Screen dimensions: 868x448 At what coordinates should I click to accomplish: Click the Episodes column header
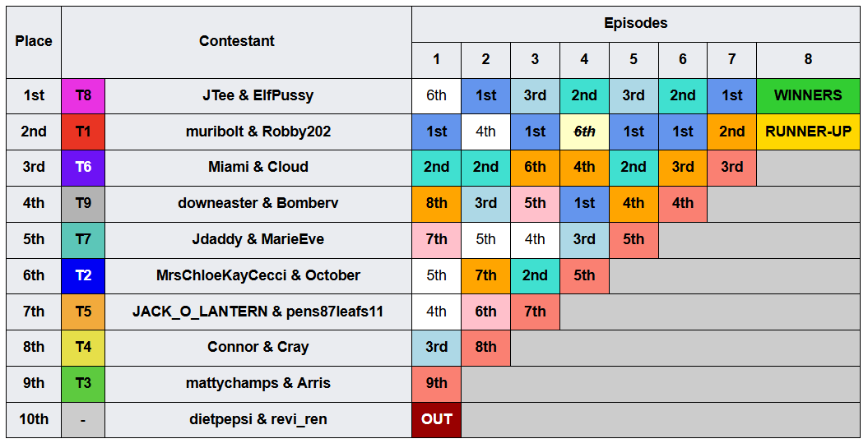[x=635, y=24]
